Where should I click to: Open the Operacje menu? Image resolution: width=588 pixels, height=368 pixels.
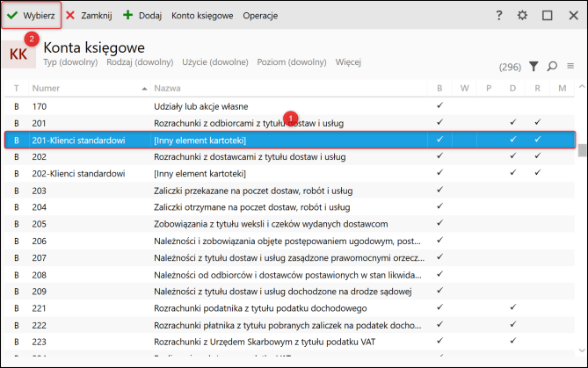260,16
